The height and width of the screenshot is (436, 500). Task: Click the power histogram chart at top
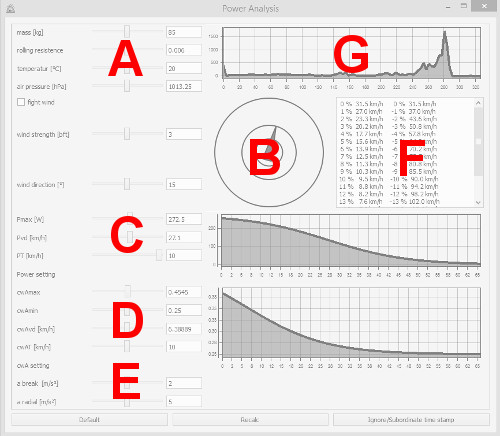tap(352, 53)
